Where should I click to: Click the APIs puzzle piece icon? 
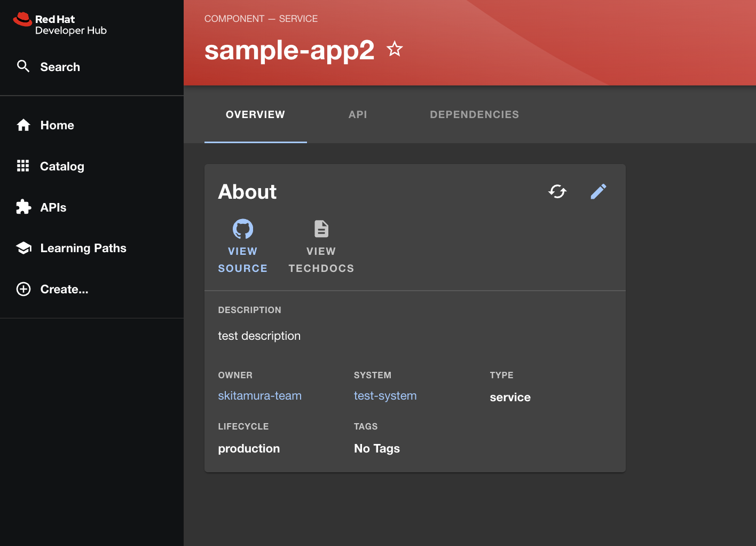pos(23,207)
